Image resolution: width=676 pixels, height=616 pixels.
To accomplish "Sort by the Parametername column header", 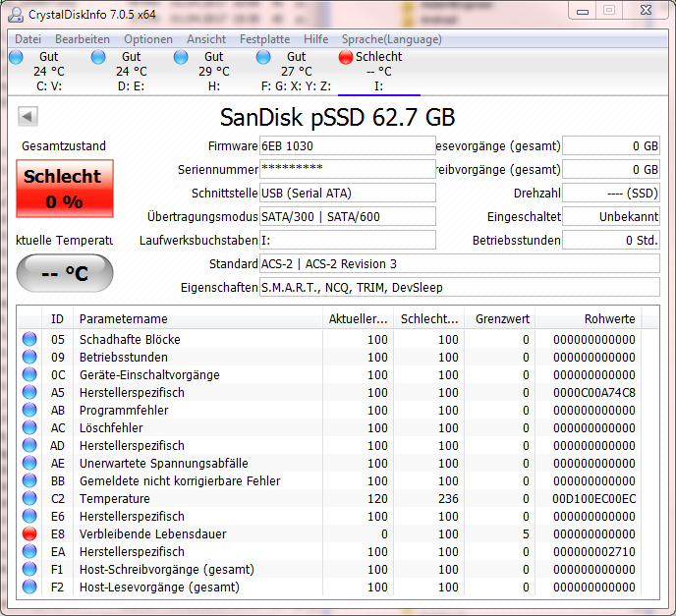I will (197, 319).
